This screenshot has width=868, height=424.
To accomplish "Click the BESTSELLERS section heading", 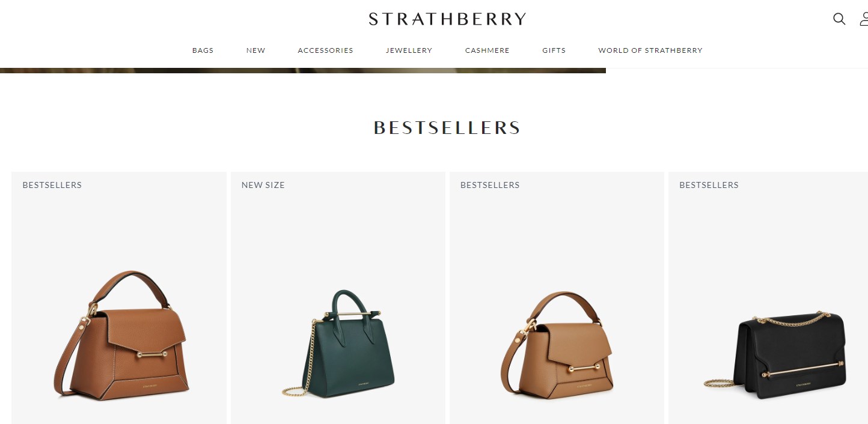I will click(x=447, y=128).
